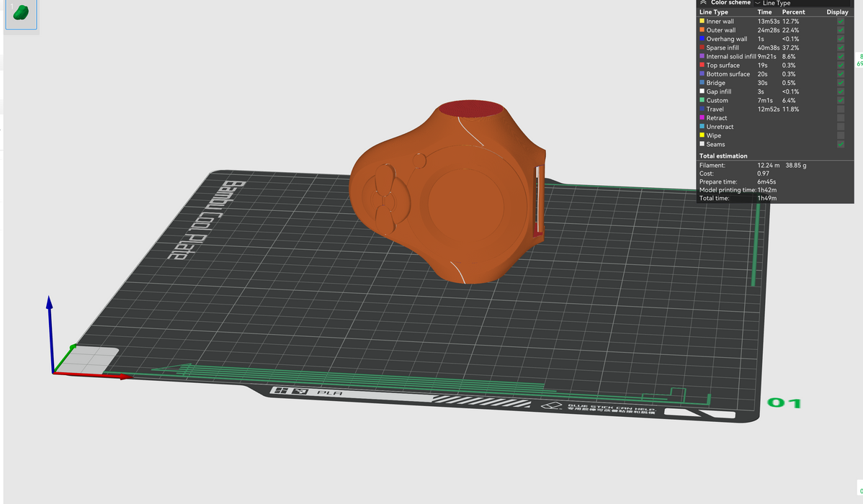Click the green 01 plate number label
This screenshot has width=863, height=504.
(784, 403)
